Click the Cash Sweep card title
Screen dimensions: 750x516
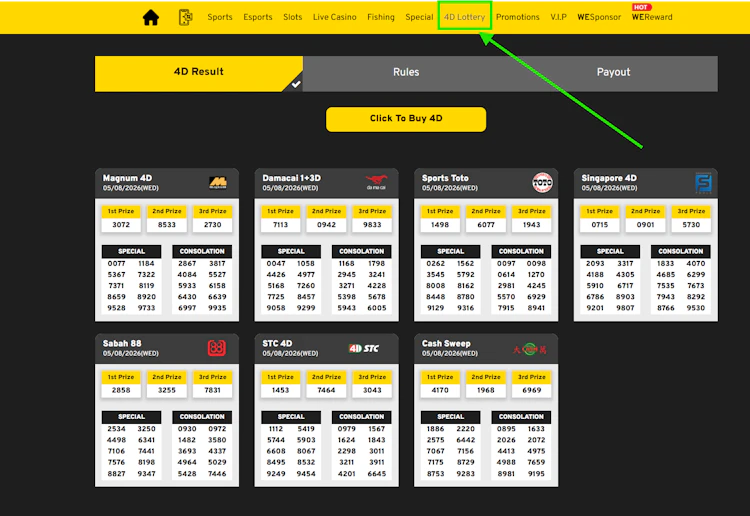[x=446, y=343]
